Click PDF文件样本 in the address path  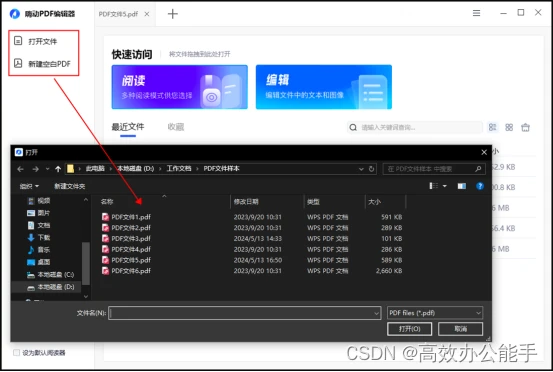[x=221, y=169]
